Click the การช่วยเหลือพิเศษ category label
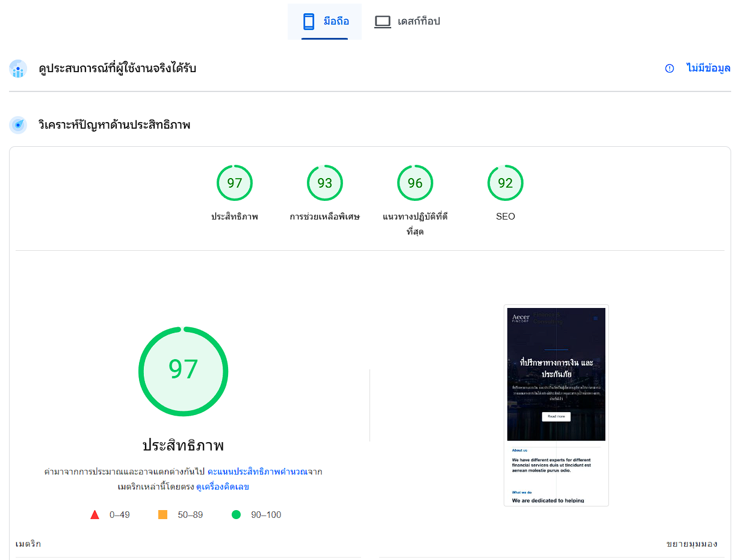Viewport: 745px width, 560px height. pos(325,217)
